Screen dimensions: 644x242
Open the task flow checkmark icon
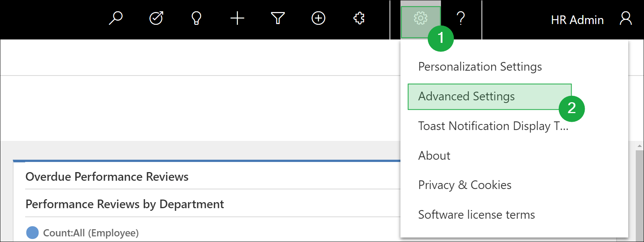tap(156, 18)
